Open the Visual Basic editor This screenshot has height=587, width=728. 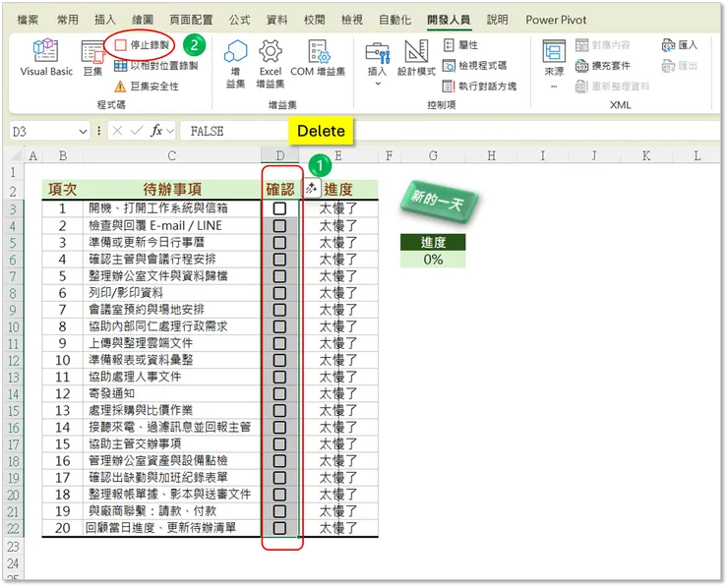click(45, 58)
